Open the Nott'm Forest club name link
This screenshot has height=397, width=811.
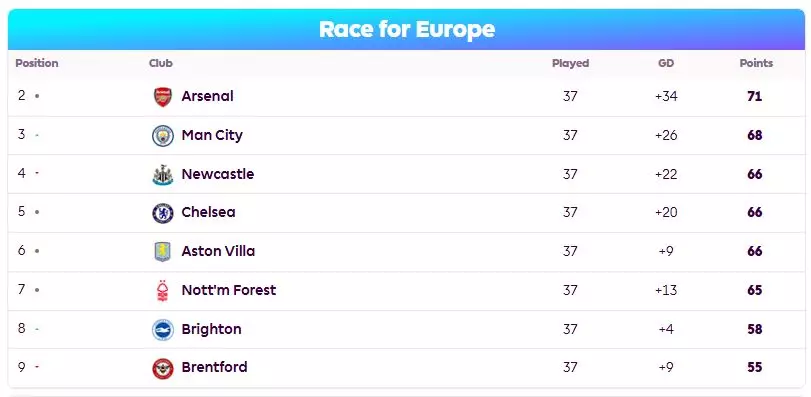pyautogui.click(x=229, y=290)
